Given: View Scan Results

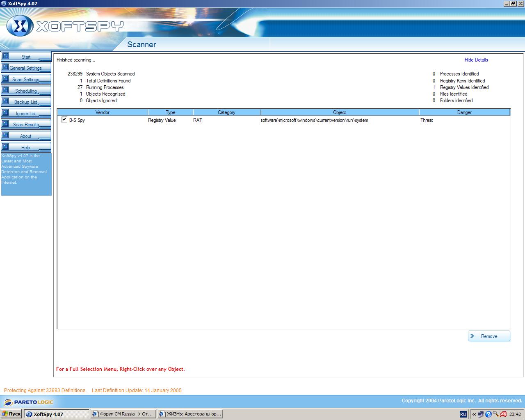Looking at the screenshot, I should point(26,124).
